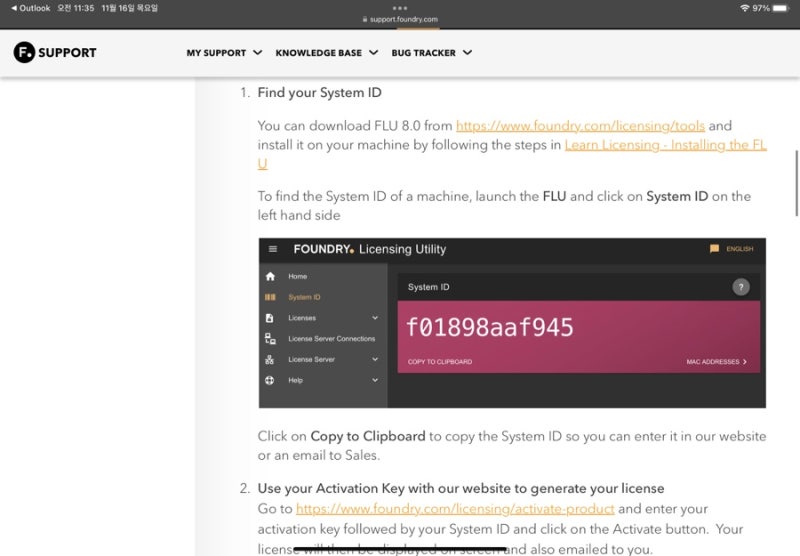Click the Help lifebuoy icon
The width and height of the screenshot is (800, 556).
270,380
